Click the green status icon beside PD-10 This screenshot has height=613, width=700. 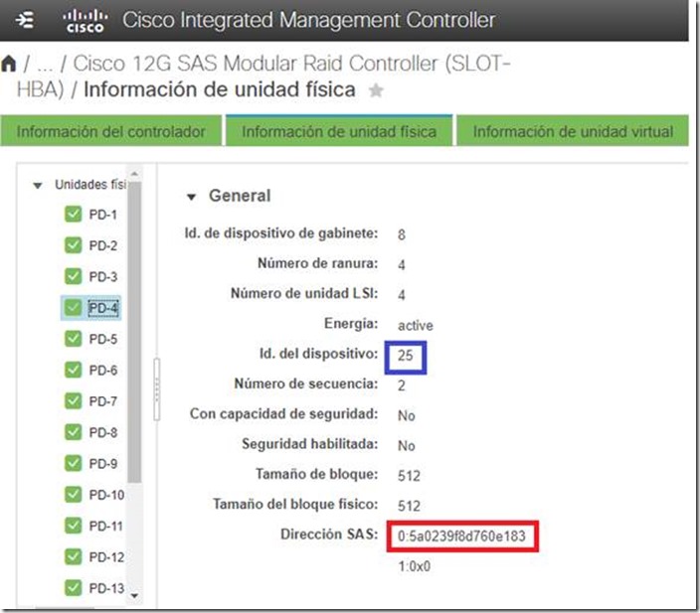pyautogui.click(x=73, y=495)
